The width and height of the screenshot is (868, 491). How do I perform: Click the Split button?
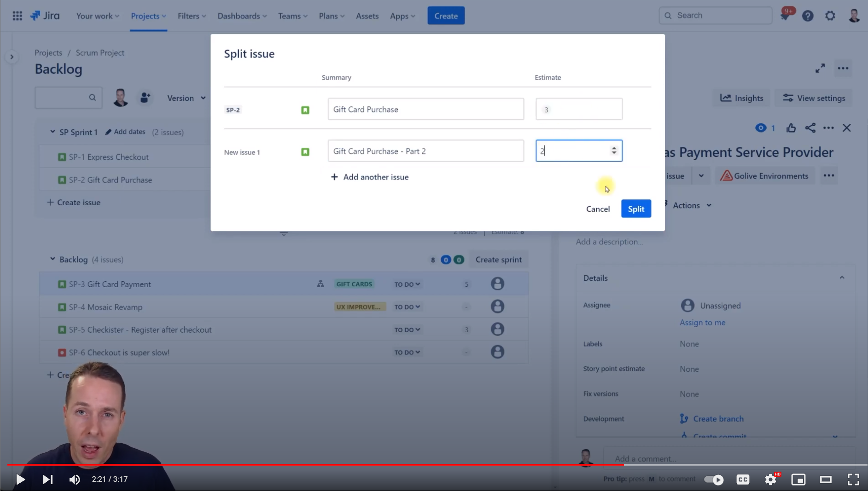[x=636, y=209]
